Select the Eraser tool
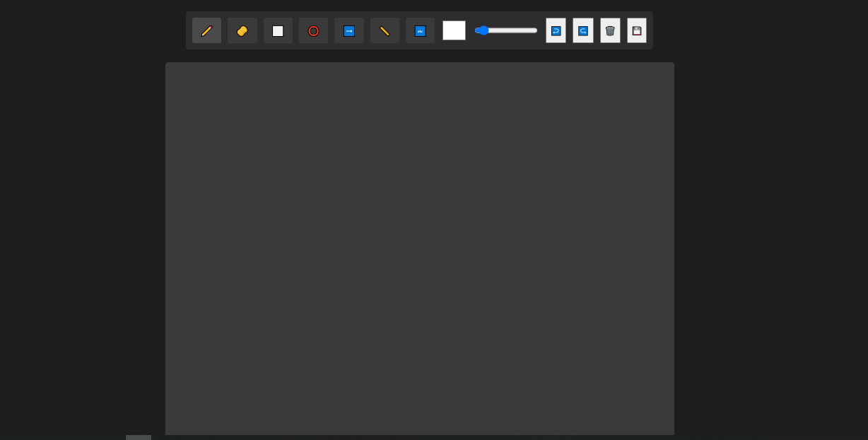Screen dimensions: 868x440 [x=242, y=30]
